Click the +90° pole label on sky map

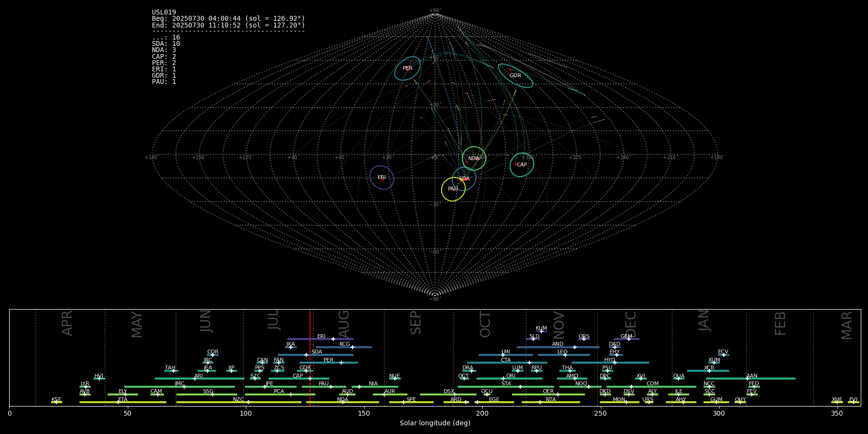point(435,10)
